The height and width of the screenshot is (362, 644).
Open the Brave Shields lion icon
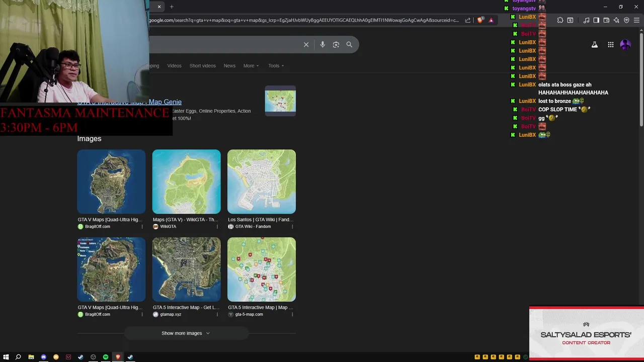[480, 20]
